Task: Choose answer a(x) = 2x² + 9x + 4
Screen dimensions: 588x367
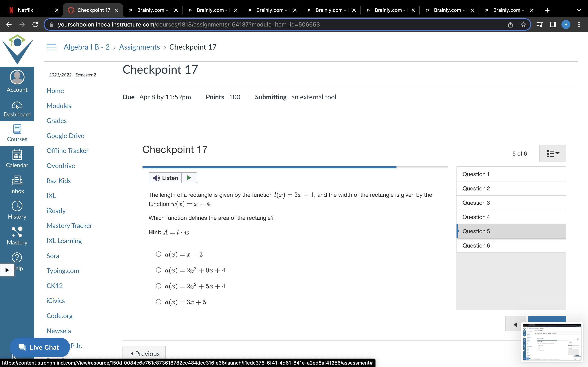Action: (158, 270)
